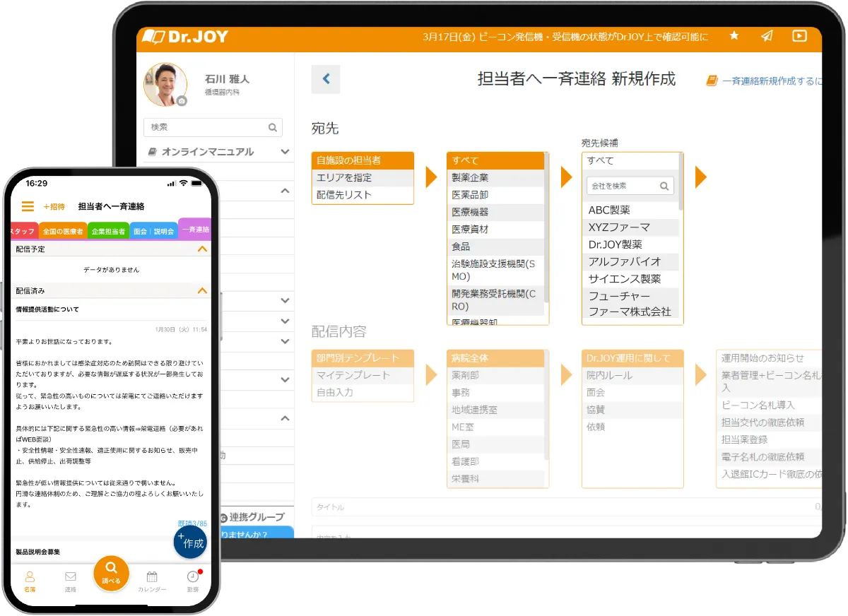Select 自由入力 in 配信内容
Image resolution: width=848 pixels, height=616 pixels.
(x=363, y=392)
